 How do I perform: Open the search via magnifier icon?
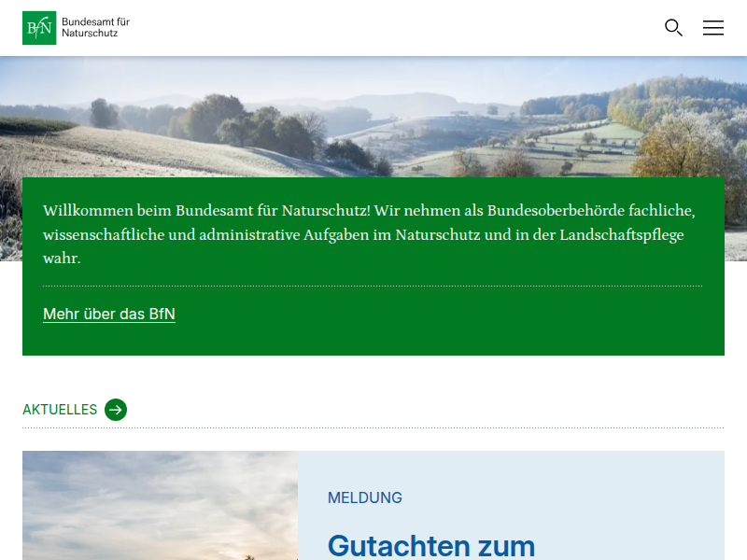[673, 28]
